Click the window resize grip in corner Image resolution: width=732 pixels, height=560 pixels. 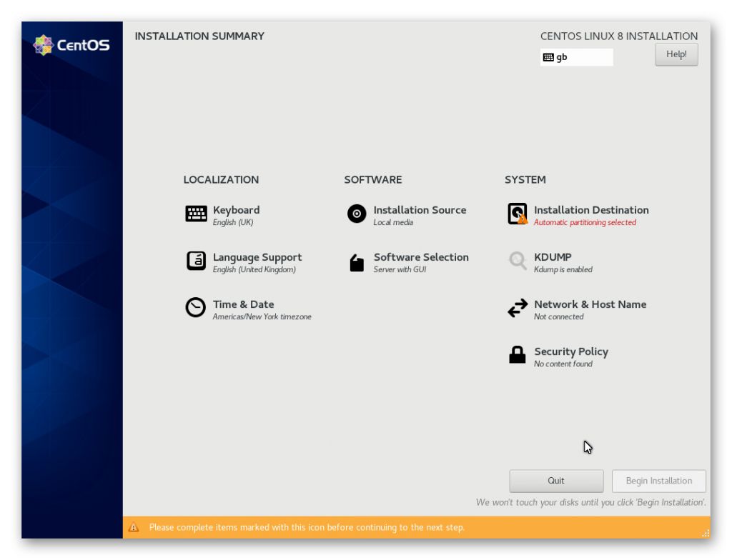(x=706, y=534)
